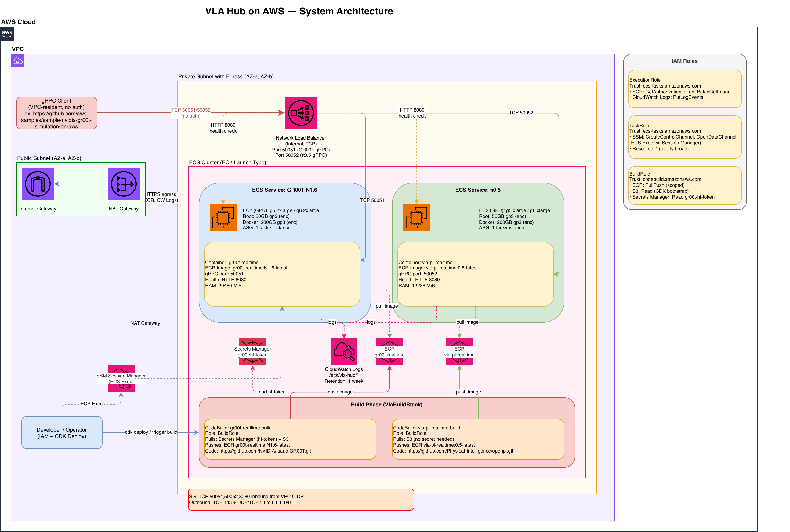Click the 'CloudWatch Logs /ecs/vla-hub/*' caption
The image size is (790, 532).
click(344, 375)
